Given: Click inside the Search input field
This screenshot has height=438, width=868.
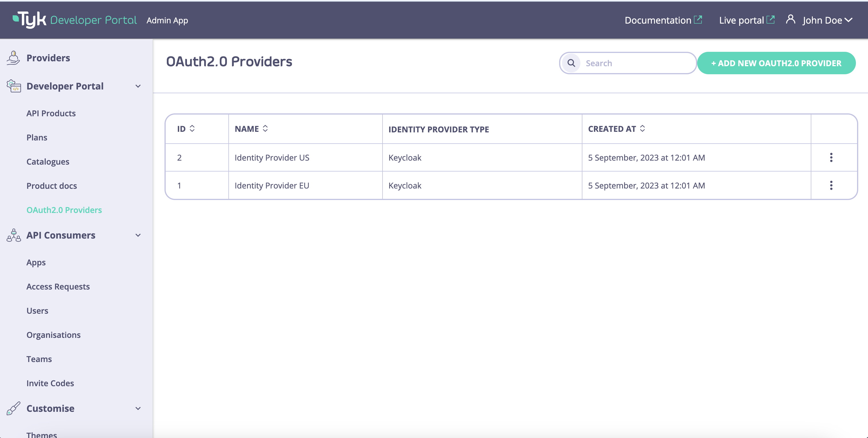Looking at the screenshot, I should (x=634, y=63).
